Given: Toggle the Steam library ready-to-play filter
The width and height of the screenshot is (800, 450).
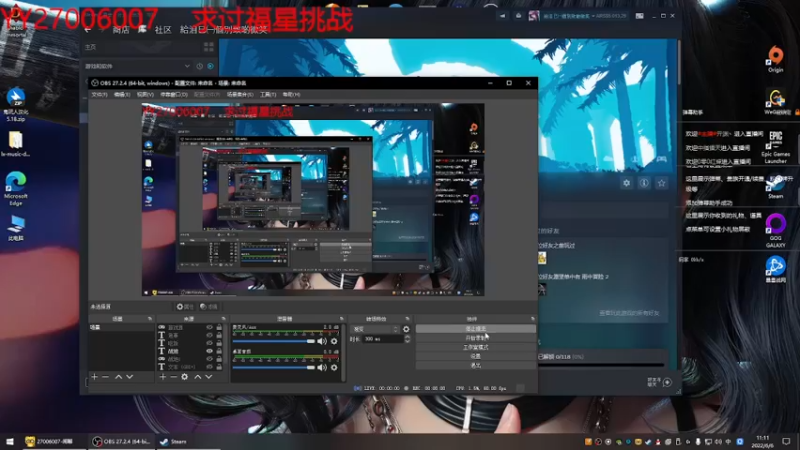Looking at the screenshot, I should [x=210, y=66].
